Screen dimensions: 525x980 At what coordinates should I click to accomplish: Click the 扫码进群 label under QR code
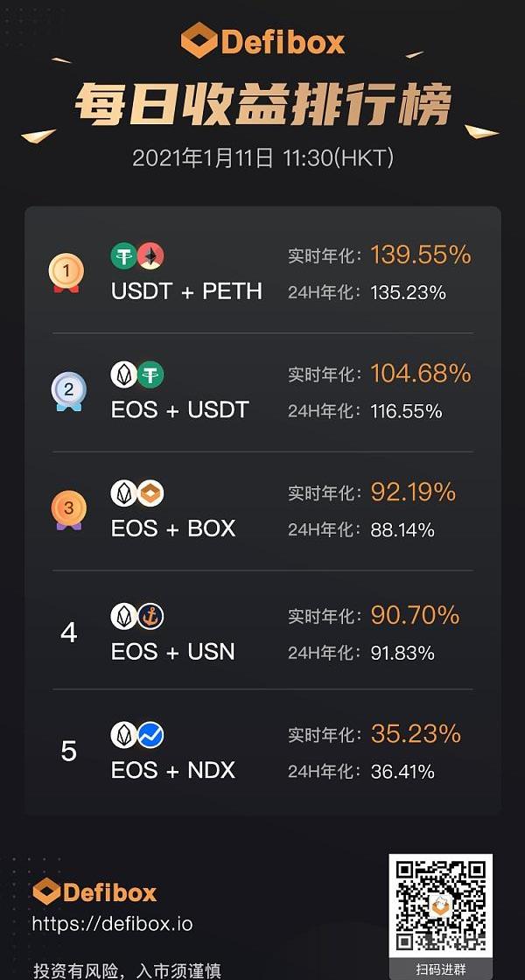[440, 969]
